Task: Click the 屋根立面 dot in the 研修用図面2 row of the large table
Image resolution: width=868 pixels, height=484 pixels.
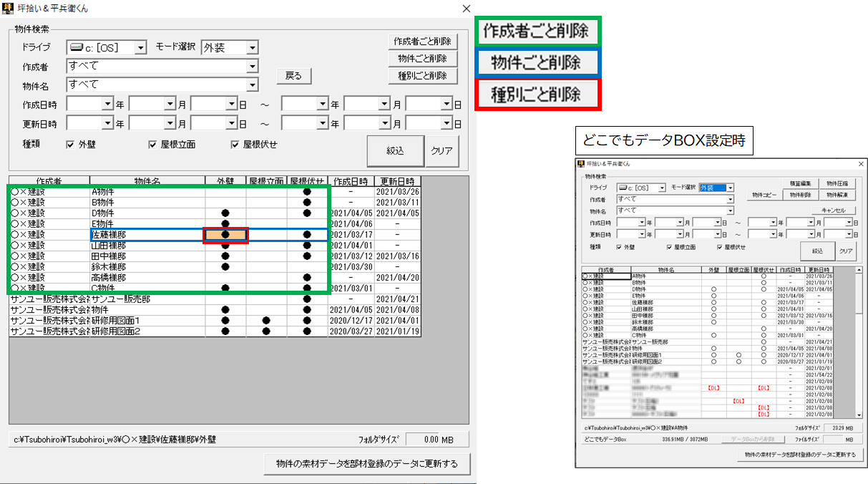Action: pos(266,331)
